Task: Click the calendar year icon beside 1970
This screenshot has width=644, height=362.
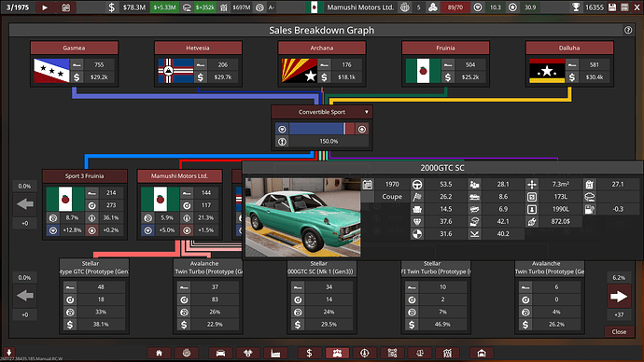Action: [368, 185]
